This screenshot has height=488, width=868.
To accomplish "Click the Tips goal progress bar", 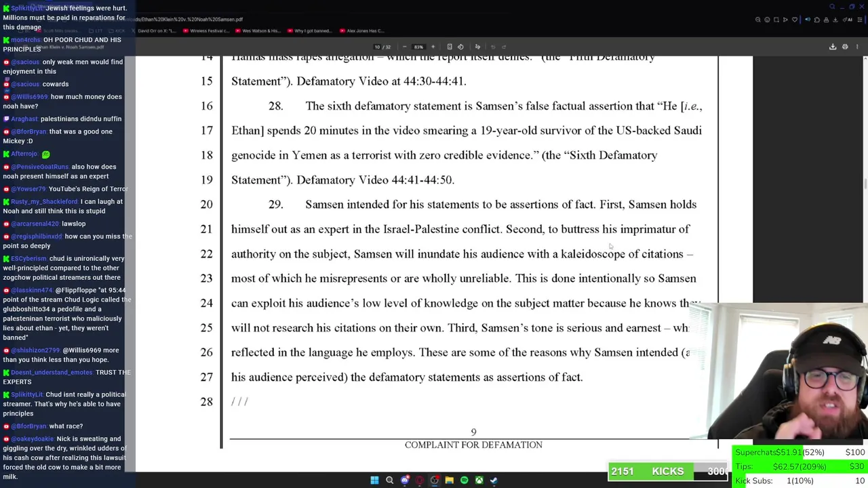I will [x=800, y=466].
